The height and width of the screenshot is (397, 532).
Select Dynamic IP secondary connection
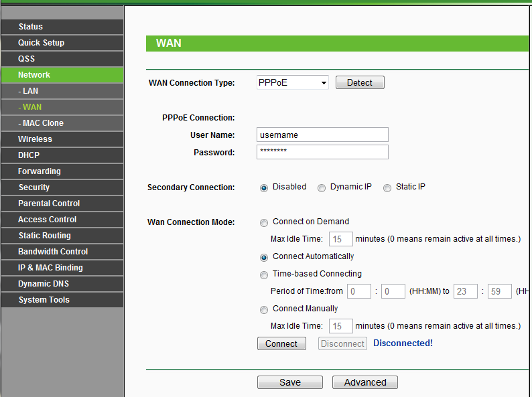[322, 188]
